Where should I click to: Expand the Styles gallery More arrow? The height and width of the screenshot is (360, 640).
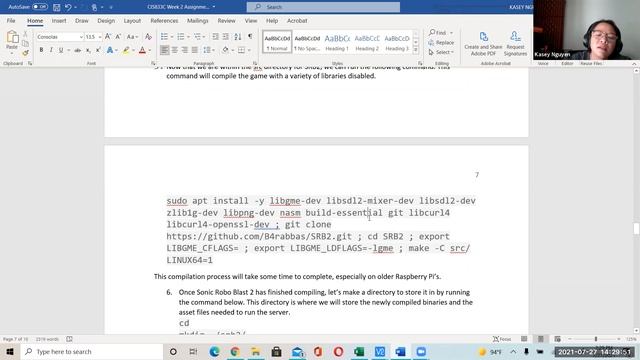point(416,50)
